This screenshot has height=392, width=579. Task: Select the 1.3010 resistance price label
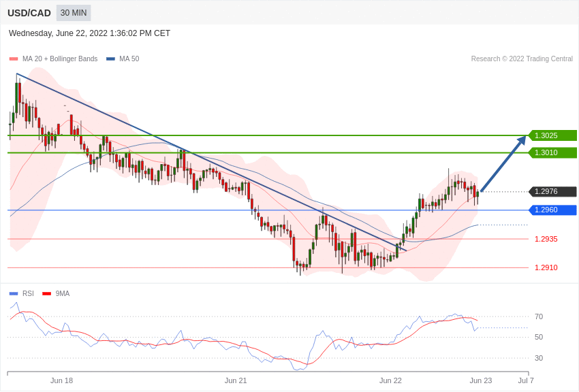553,152
